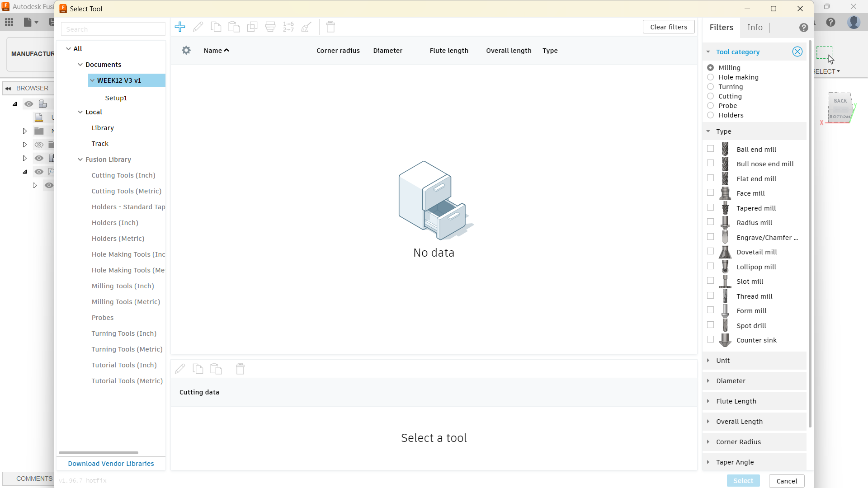Clear the Tool category filter icon
Screen dimensions: 868x488
[x=797, y=52]
